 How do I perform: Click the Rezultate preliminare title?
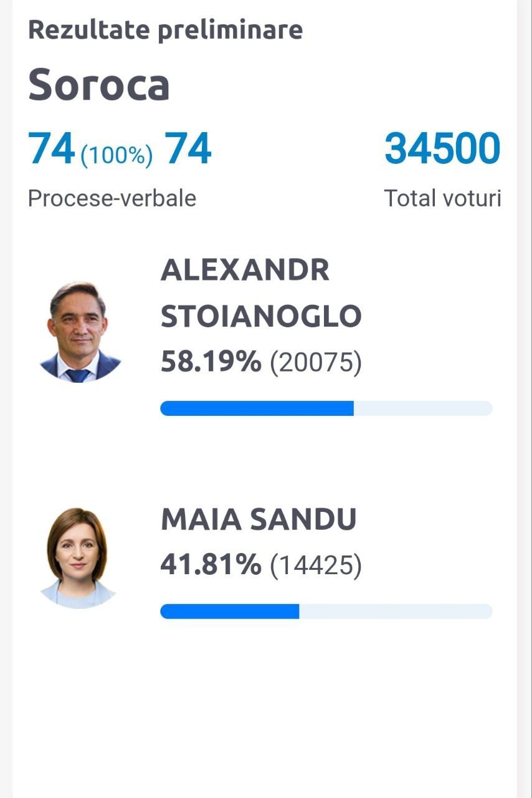pyautogui.click(x=165, y=30)
